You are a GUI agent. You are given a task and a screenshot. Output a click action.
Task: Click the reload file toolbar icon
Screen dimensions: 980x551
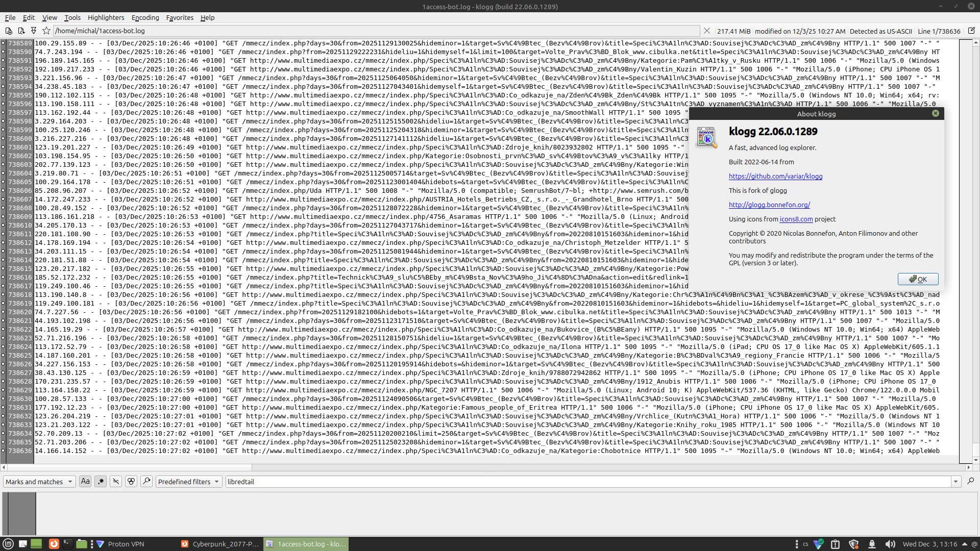coord(21,31)
